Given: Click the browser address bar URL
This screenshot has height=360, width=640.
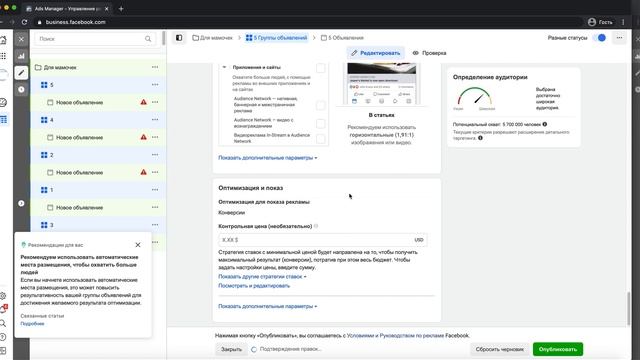Looking at the screenshot, I should pos(76,22).
